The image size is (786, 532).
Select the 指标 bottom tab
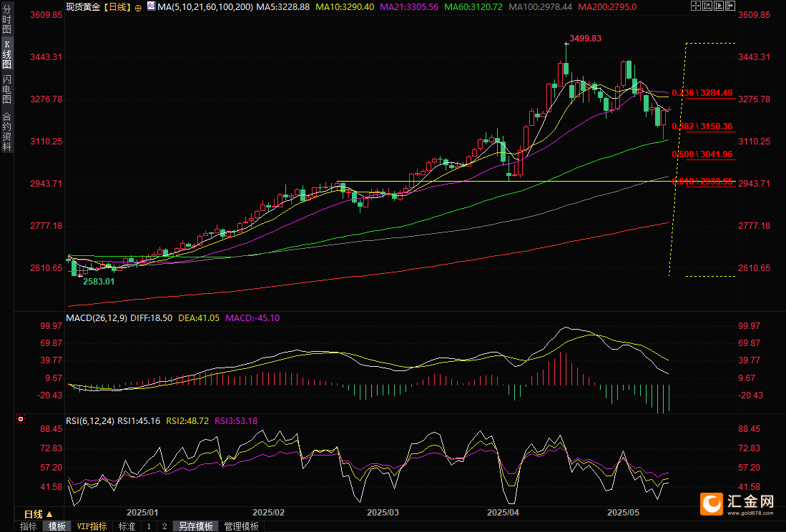(29, 526)
